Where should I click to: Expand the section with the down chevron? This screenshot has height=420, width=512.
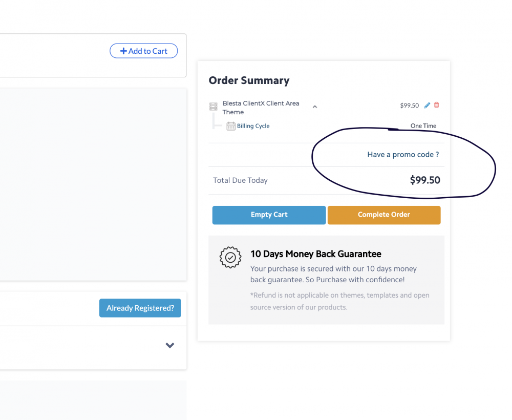coord(170,345)
